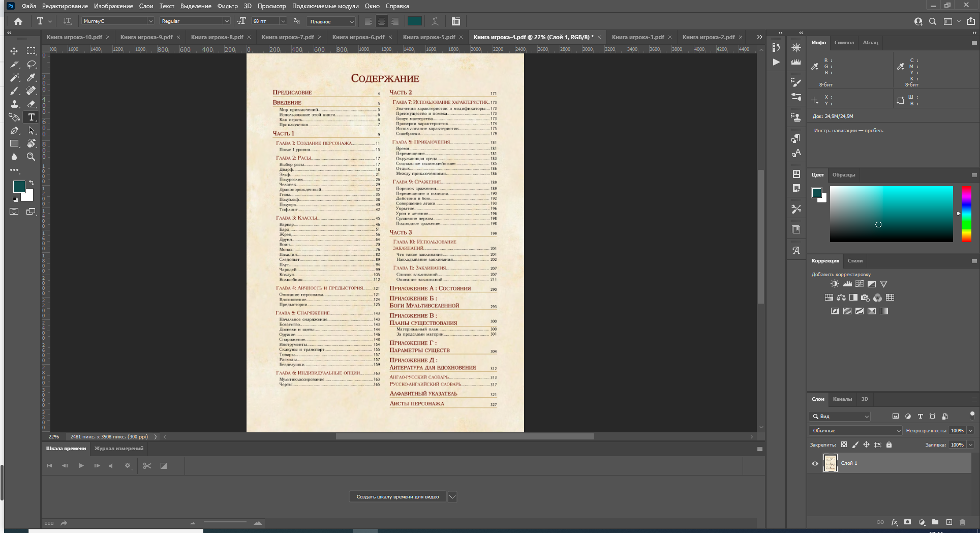Click the toolbar foreground color swatch

(19, 187)
